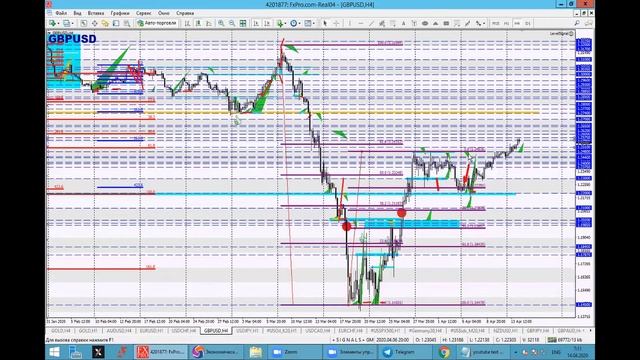Expand the Periods dropdown arrow
640x360 pixels.
pyautogui.click(x=299, y=24)
